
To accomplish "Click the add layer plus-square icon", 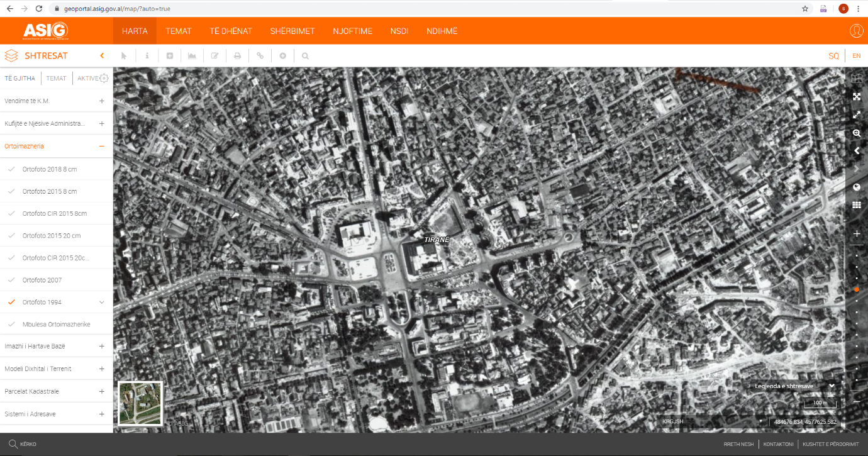I will click(170, 55).
